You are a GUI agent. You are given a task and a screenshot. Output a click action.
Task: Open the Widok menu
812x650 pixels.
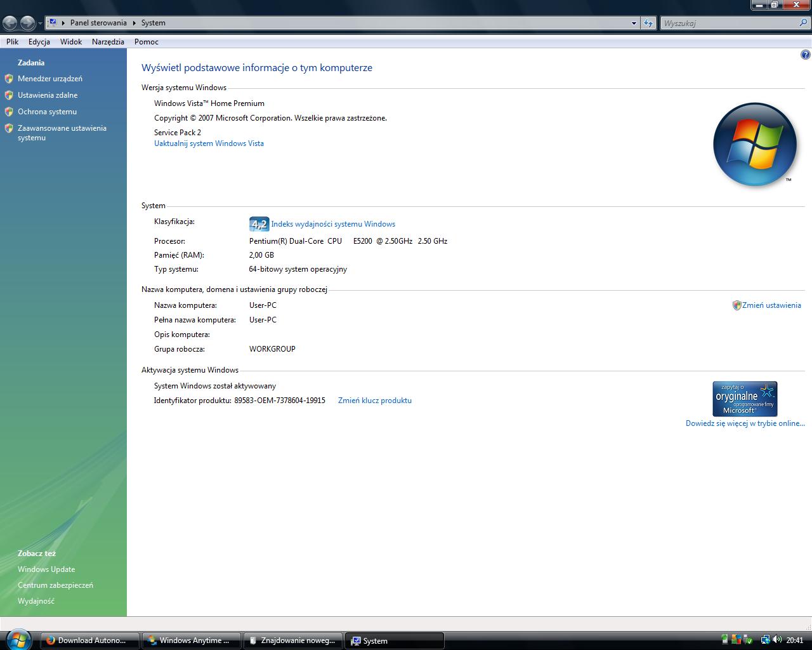(x=71, y=42)
